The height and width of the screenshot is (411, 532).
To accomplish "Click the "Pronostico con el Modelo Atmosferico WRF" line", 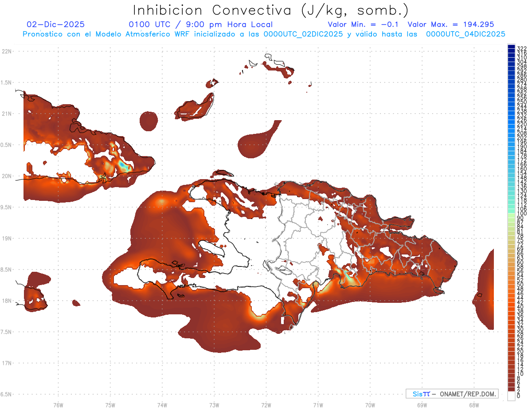I will (x=264, y=34).
